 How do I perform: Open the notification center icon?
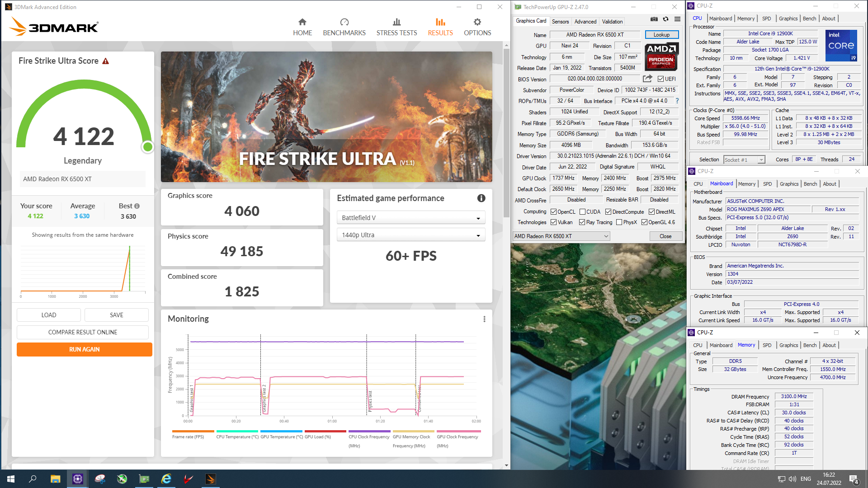pyautogui.click(x=854, y=479)
